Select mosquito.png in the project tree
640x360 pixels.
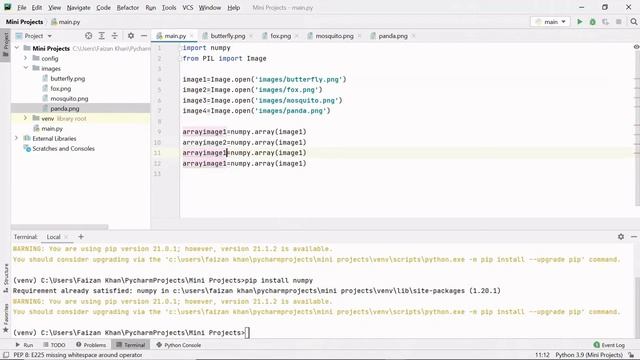click(x=69, y=98)
